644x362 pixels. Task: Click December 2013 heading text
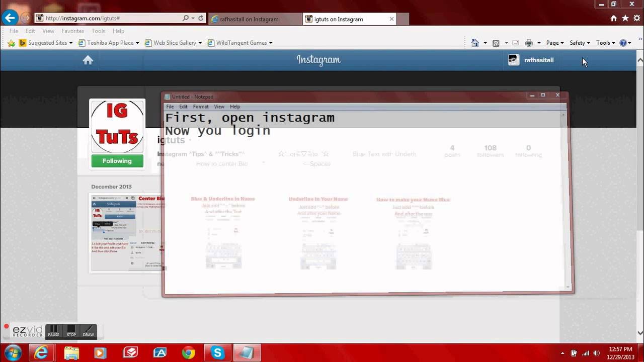111,187
